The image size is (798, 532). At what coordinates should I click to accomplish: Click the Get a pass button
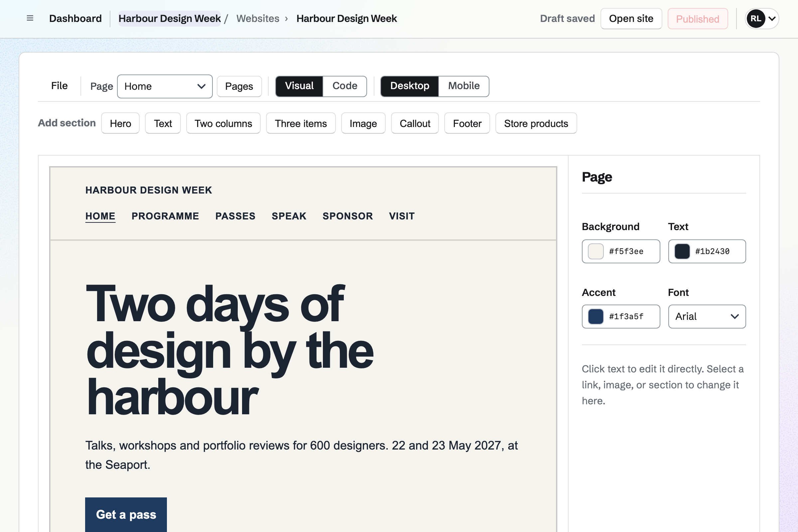tap(126, 514)
